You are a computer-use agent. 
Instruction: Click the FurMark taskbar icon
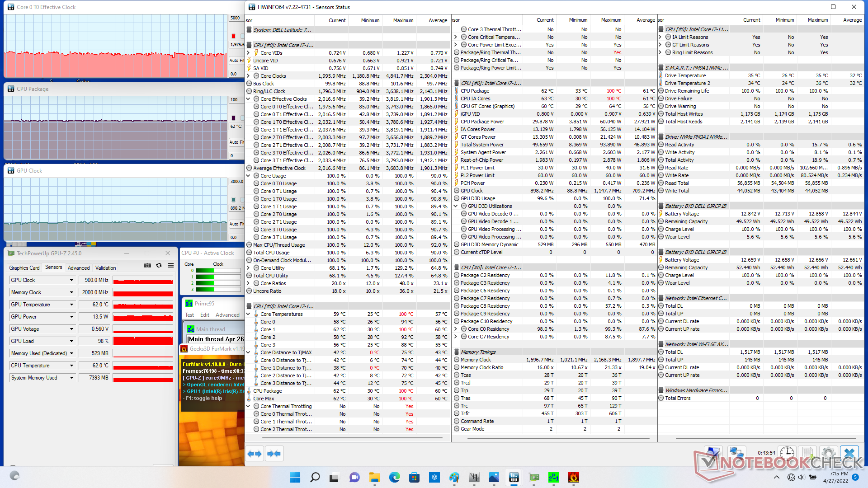point(573,477)
